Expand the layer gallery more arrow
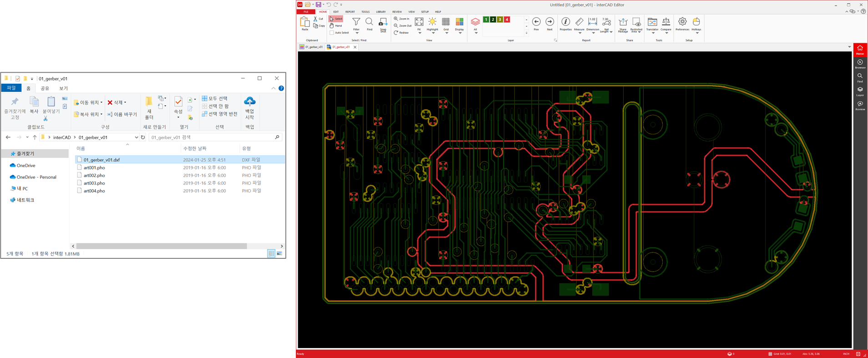Image resolution: width=868 pixels, height=358 pixels. 527,33
